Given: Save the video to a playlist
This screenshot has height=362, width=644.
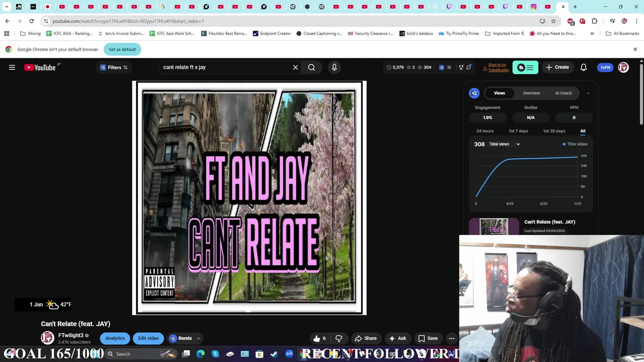Looking at the screenshot, I should click(x=428, y=338).
